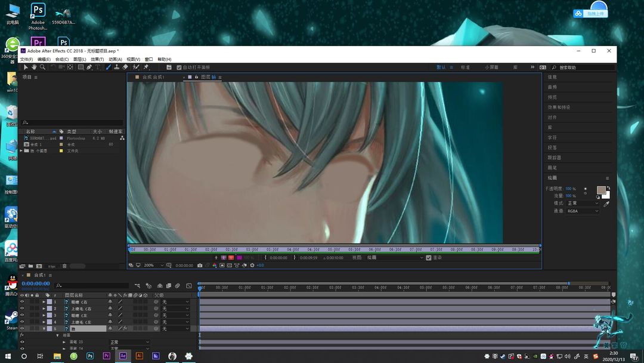Select the Type tool
The image size is (644, 363).
point(98,67)
